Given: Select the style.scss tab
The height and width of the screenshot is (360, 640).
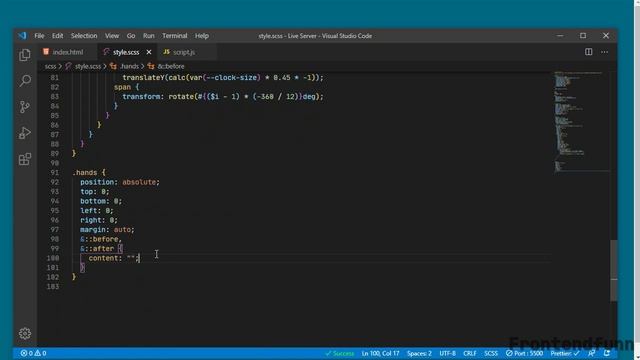Looking at the screenshot, I should 126,52.
